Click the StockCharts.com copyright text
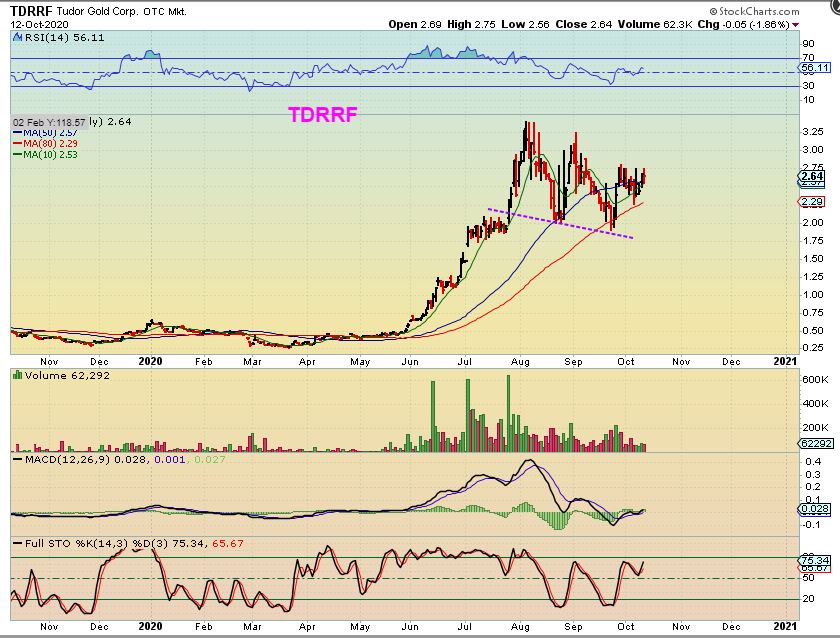The height and width of the screenshot is (638, 840). 754,11
